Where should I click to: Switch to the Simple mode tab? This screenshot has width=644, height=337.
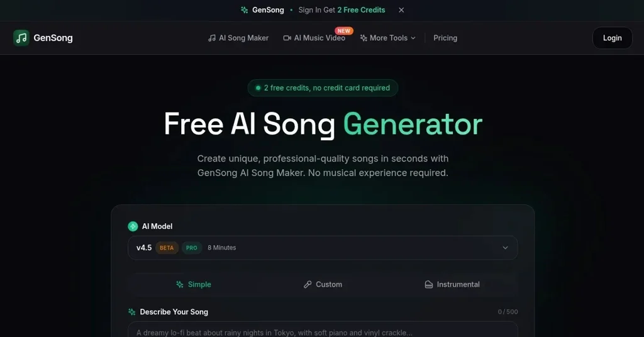[194, 284]
